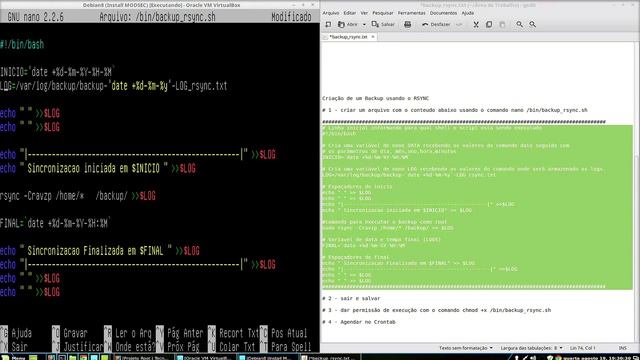
Task: Click "Sincronizacao Finalizada em $FINAL" echo line
Action: point(100,251)
